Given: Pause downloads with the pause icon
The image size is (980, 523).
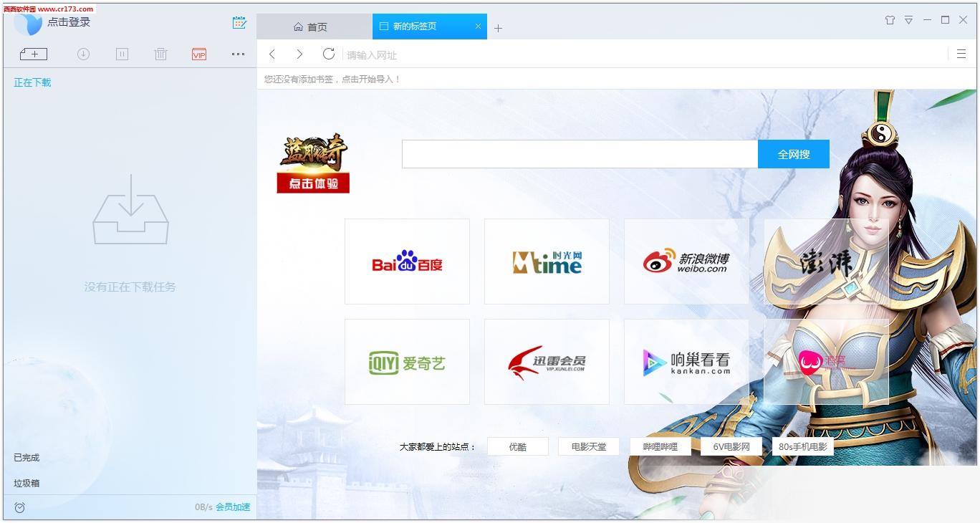Looking at the screenshot, I should point(122,54).
